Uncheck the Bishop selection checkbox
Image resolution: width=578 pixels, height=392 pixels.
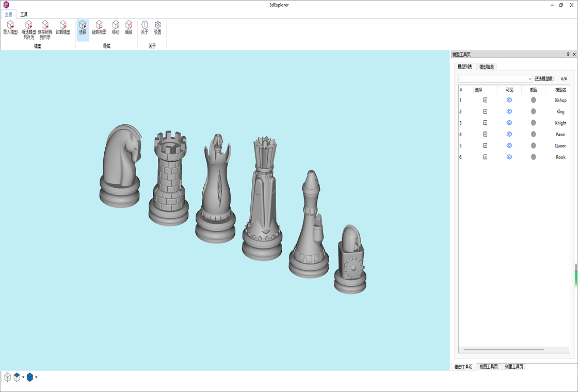click(485, 100)
